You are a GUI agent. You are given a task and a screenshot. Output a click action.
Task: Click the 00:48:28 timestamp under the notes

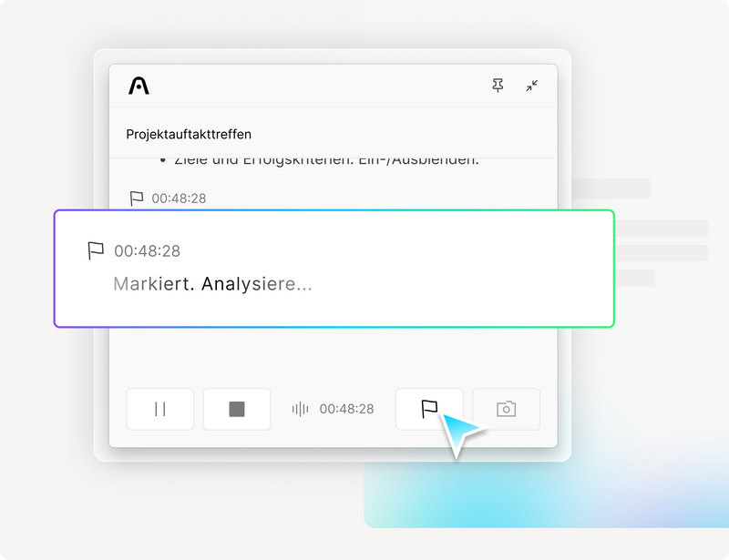tap(179, 199)
